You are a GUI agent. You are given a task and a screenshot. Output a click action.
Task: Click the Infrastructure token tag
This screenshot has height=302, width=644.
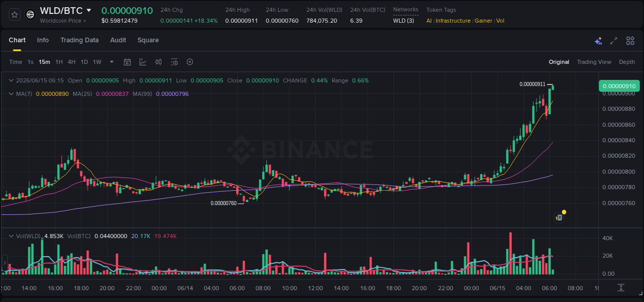(x=453, y=21)
